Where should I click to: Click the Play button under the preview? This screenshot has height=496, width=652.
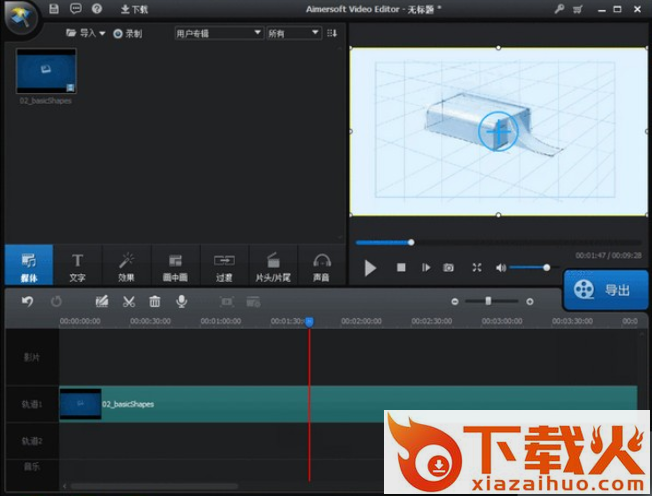click(x=370, y=268)
